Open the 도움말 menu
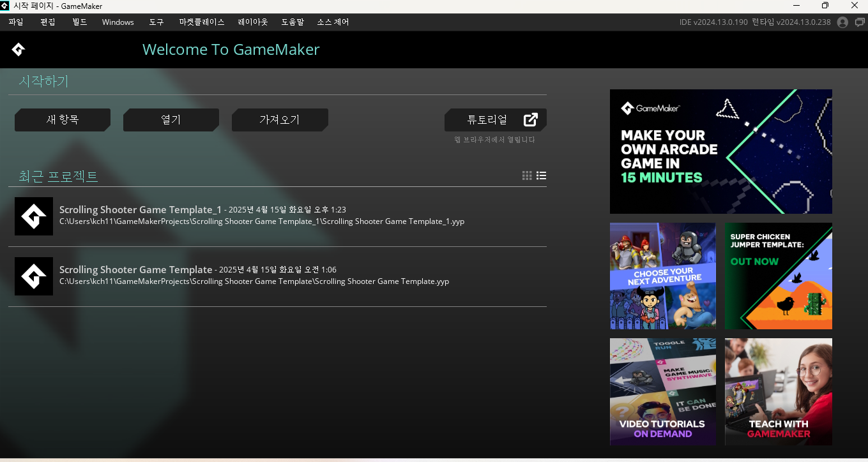This screenshot has height=462, width=868. point(293,22)
